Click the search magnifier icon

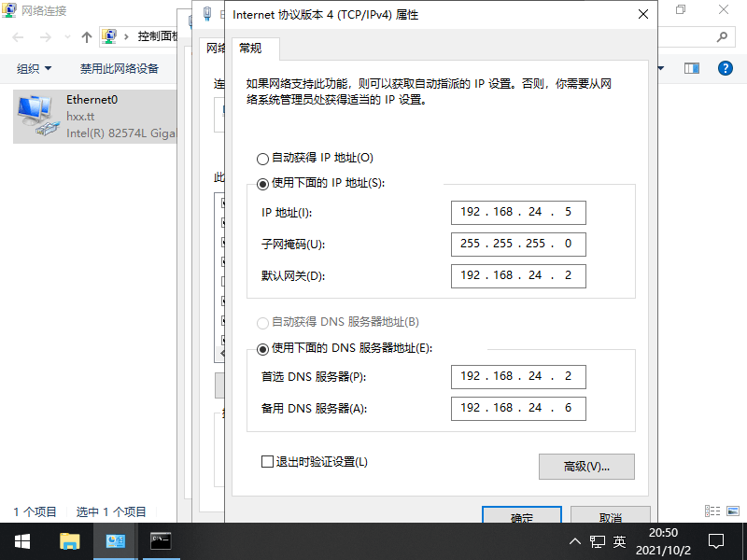[722, 36]
